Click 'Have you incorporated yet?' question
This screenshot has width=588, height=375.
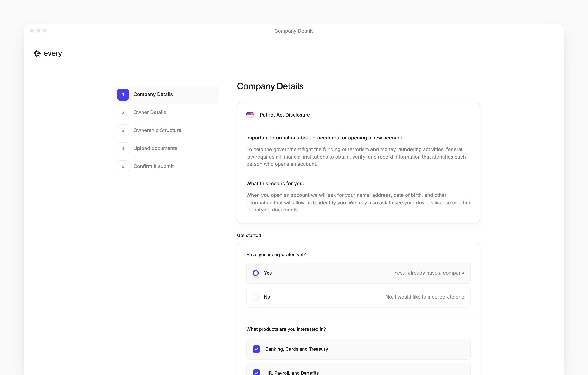tap(276, 254)
